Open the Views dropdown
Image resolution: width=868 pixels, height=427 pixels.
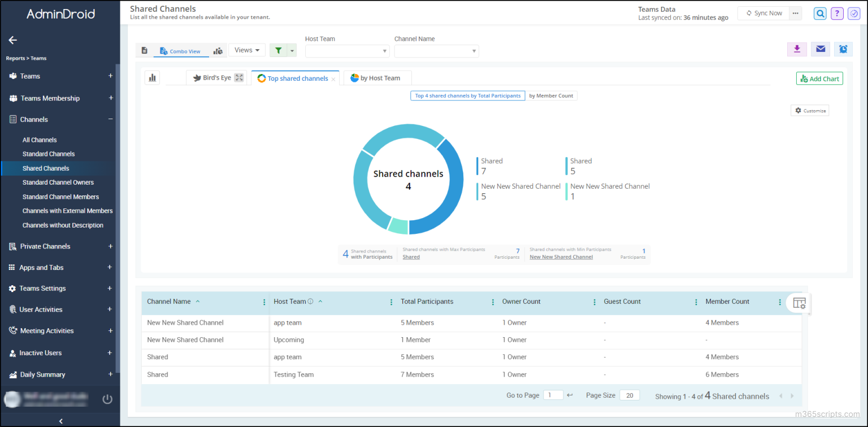point(246,50)
